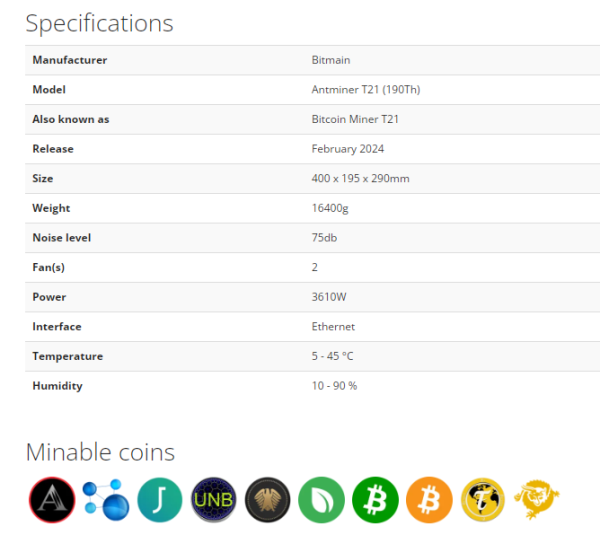Click the golden dragon Bitcoin SV icon
The width and height of the screenshot is (600, 535).
pyautogui.click(x=536, y=500)
